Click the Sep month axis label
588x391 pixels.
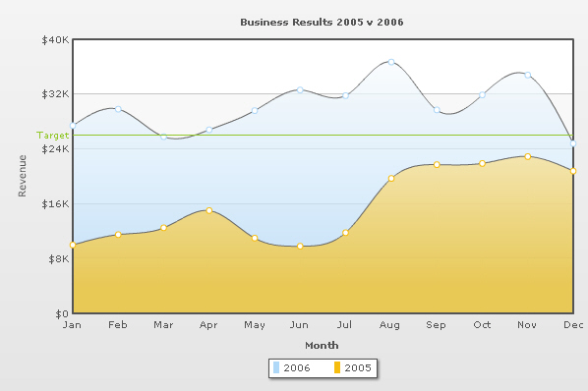click(436, 325)
